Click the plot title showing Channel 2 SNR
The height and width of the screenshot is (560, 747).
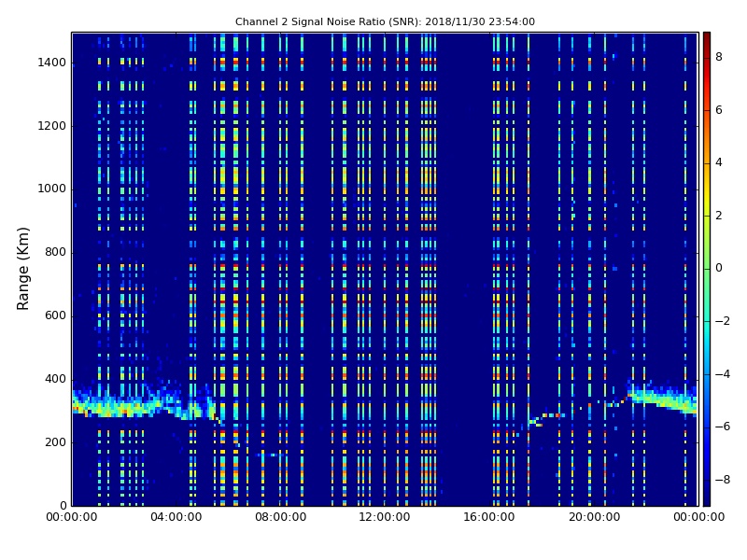tap(385, 21)
